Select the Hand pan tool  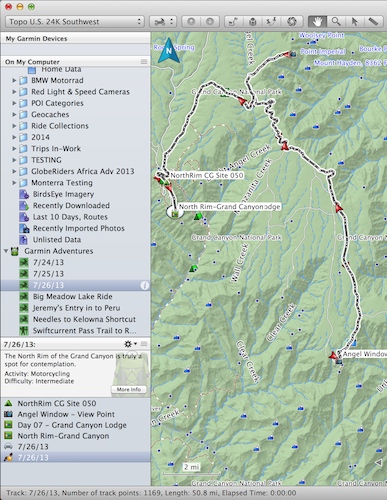pos(317,22)
